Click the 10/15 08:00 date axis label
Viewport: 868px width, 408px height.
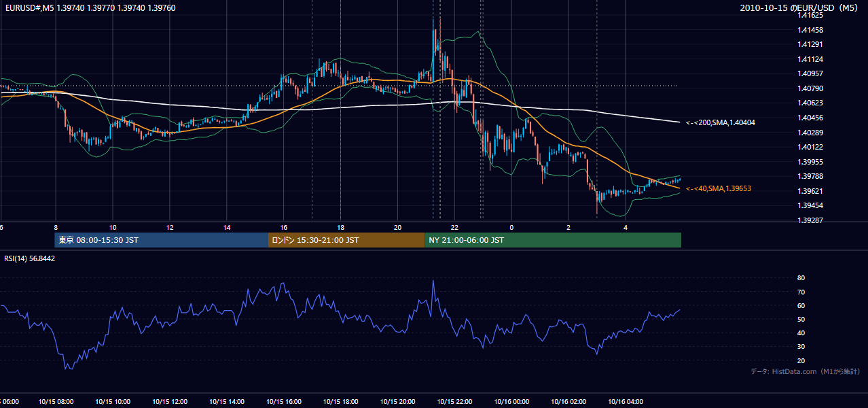point(56,401)
